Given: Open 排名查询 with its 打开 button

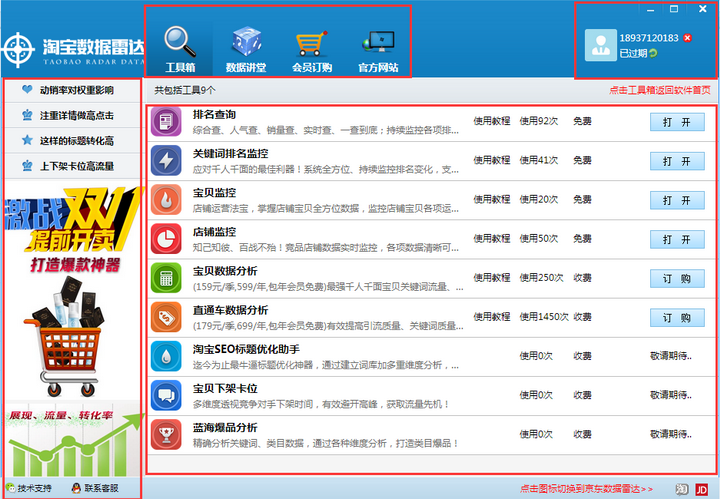Looking at the screenshot, I should pyautogui.click(x=677, y=122).
